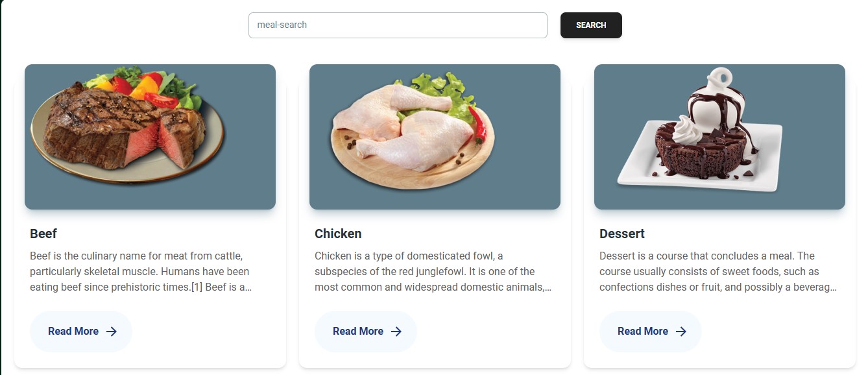Select the Dessert card title

click(x=622, y=234)
